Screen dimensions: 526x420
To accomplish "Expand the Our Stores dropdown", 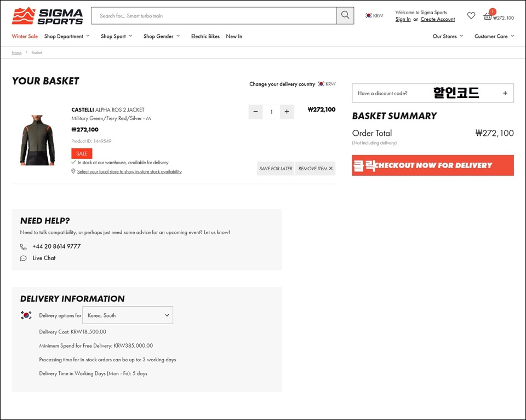I will pyautogui.click(x=448, y=36).
